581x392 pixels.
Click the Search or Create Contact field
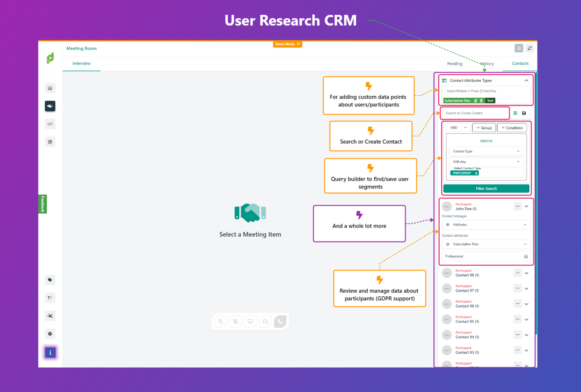475,113
